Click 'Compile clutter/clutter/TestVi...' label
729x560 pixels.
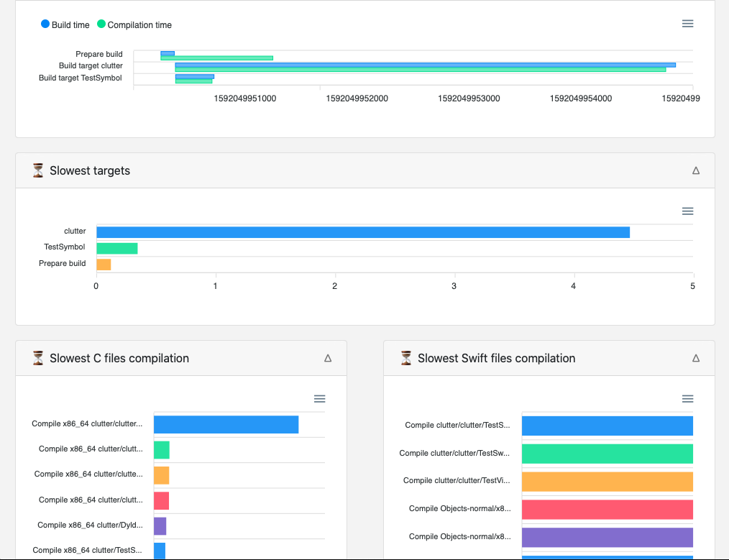[457, 480]
